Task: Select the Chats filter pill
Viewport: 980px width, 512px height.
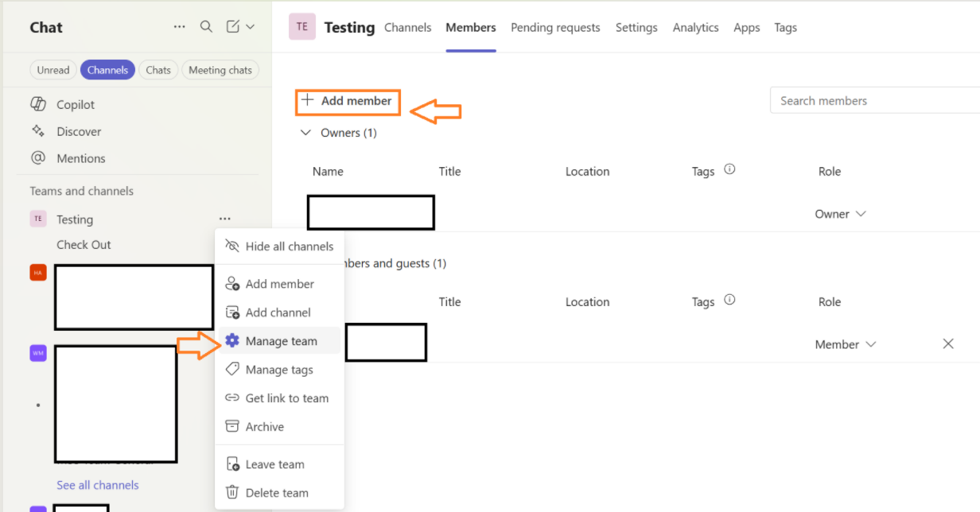Action: point(158,70)
